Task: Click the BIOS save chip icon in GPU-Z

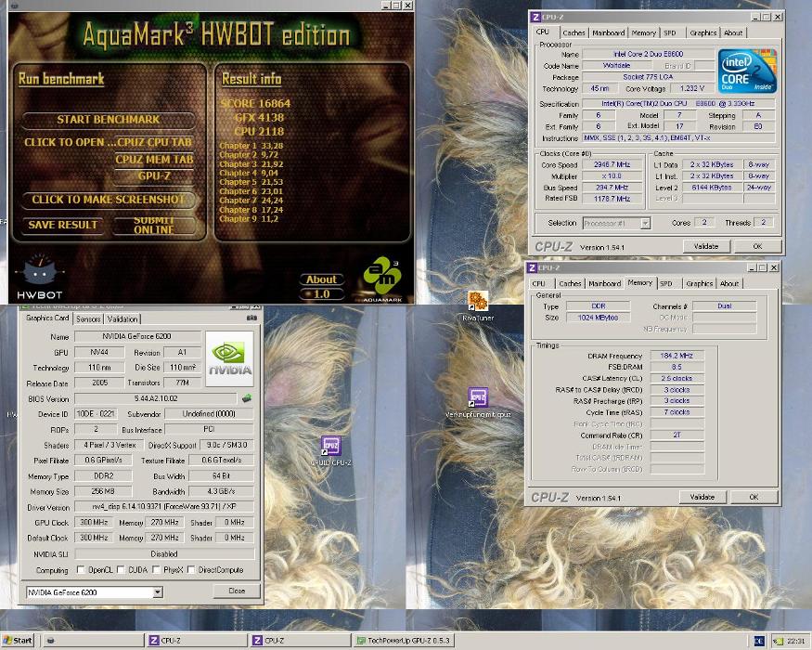Action: pos(247,398)
